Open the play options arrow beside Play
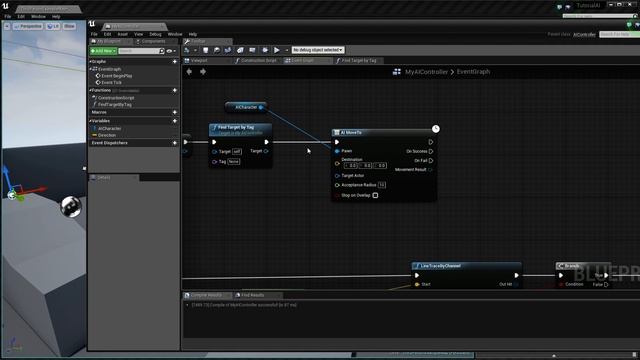 (x=287, y=50)
